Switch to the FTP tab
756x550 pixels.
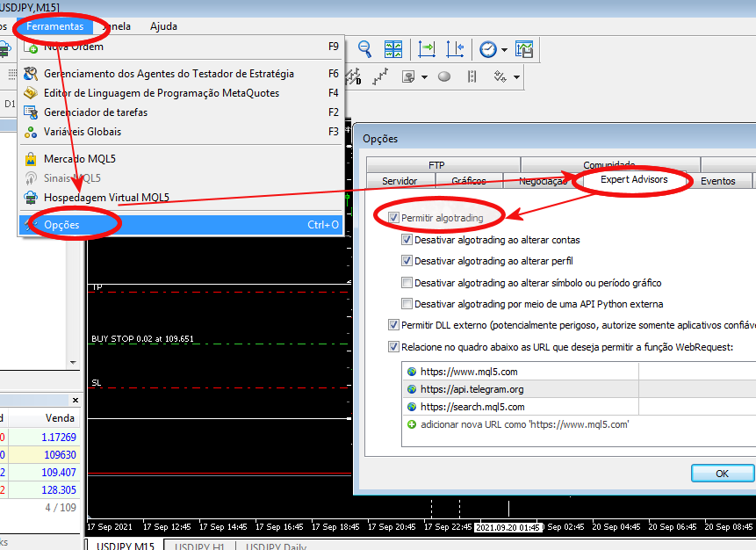(443, 164)
